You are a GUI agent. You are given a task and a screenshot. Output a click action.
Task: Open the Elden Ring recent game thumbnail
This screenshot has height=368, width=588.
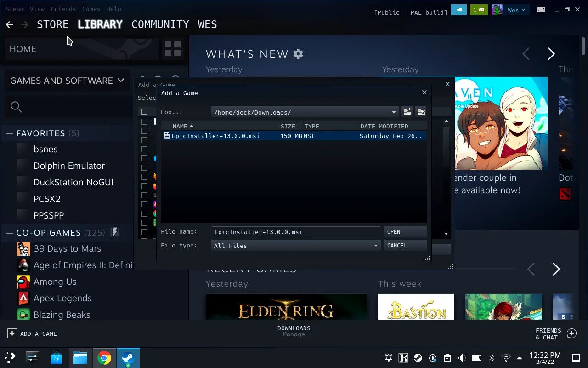286,307
